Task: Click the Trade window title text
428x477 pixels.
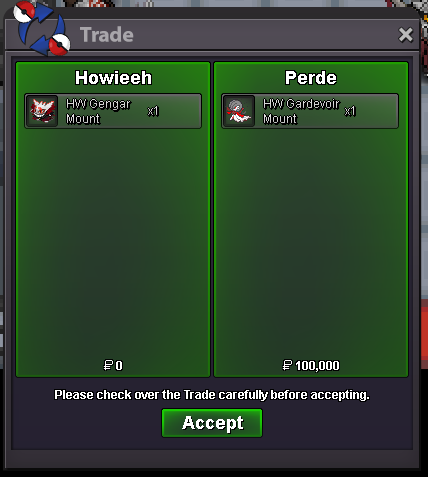Action: 107,35
